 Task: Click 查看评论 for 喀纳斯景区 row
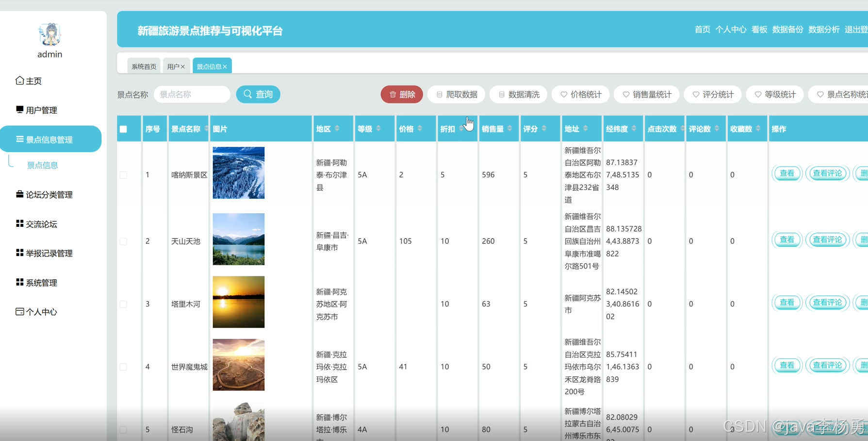coord(827,173)
